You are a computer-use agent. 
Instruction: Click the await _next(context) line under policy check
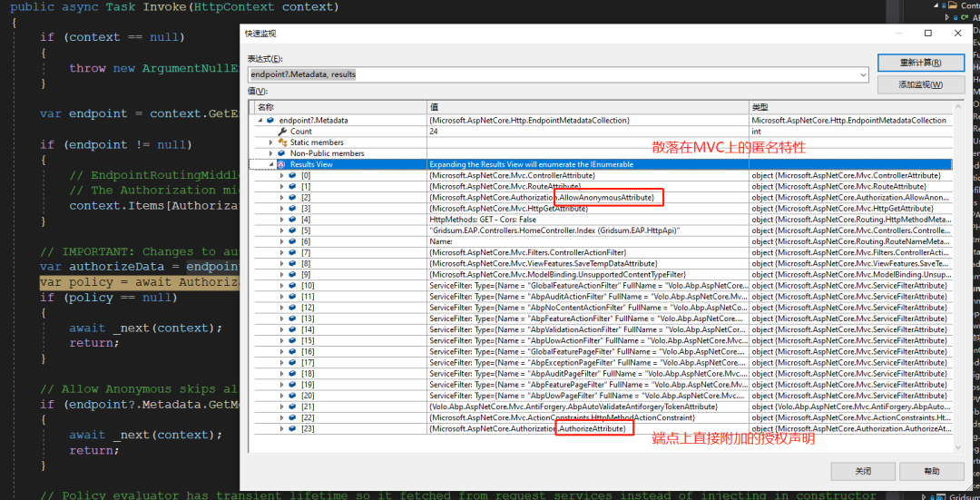pyautogui.click(x=145, y=328)
